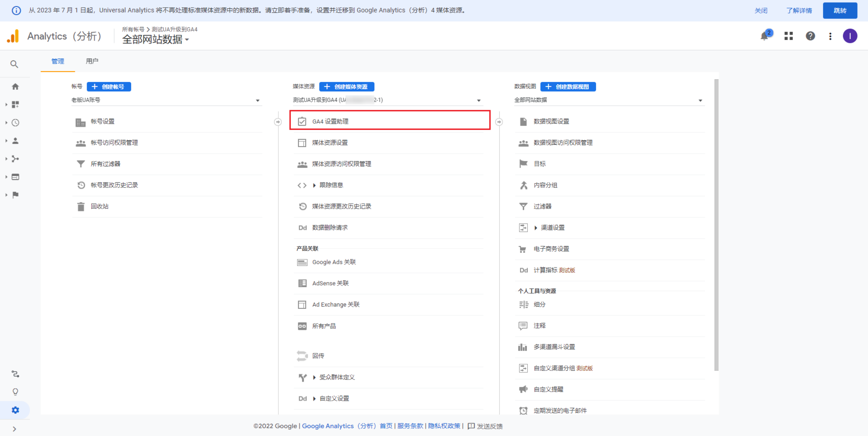
Task: Switch to the 用户 tab
Action: coord(92,61)
